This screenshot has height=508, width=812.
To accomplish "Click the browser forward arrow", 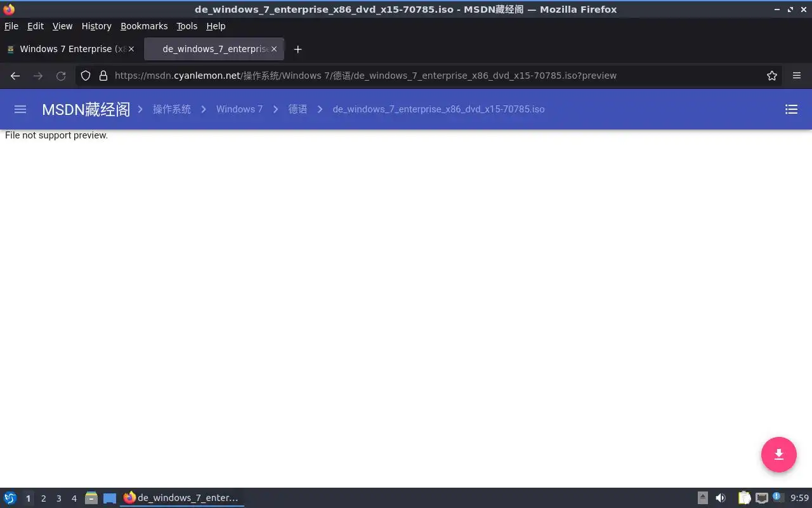I will [x=38, y=76].
